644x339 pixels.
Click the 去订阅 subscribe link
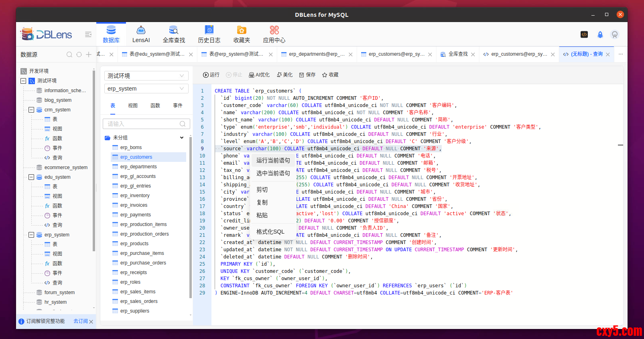[80, 321]
